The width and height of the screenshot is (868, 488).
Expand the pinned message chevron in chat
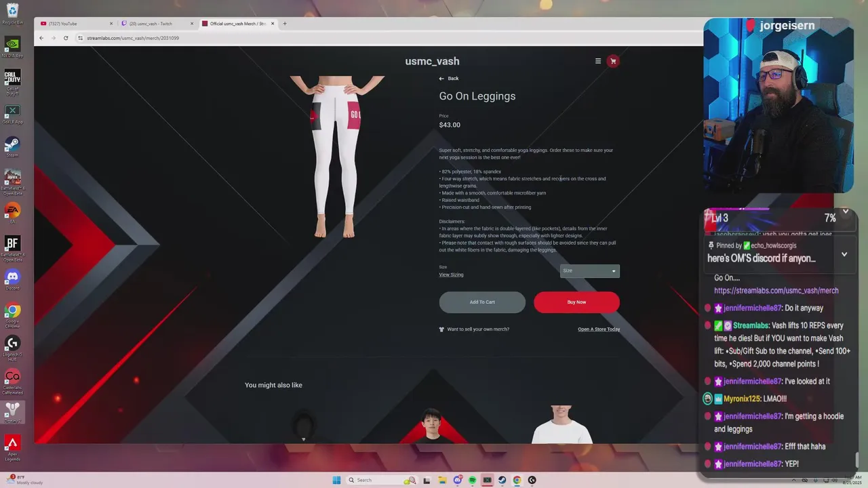[844, 254]
